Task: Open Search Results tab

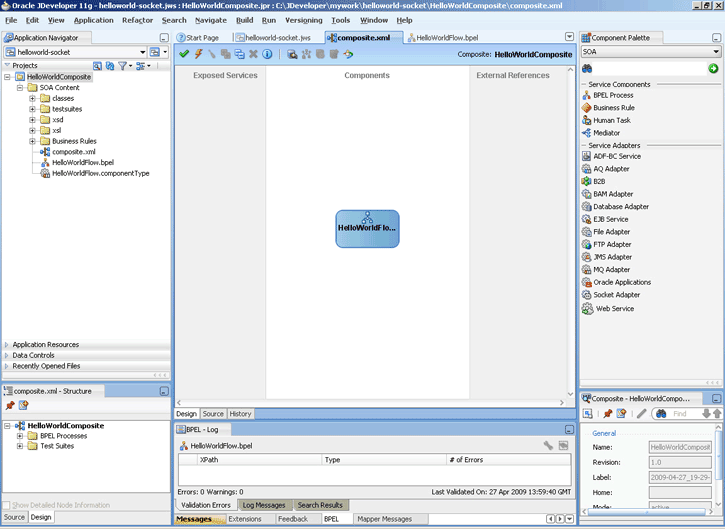Action: tap(320, 505)
